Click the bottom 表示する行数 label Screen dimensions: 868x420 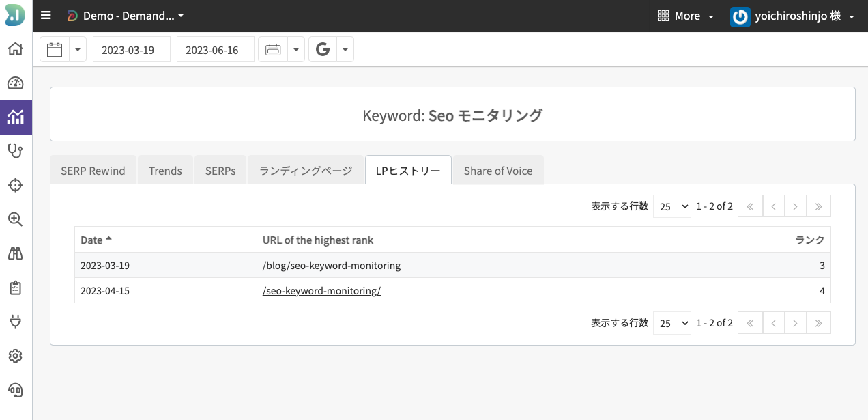tap(620, 323)
